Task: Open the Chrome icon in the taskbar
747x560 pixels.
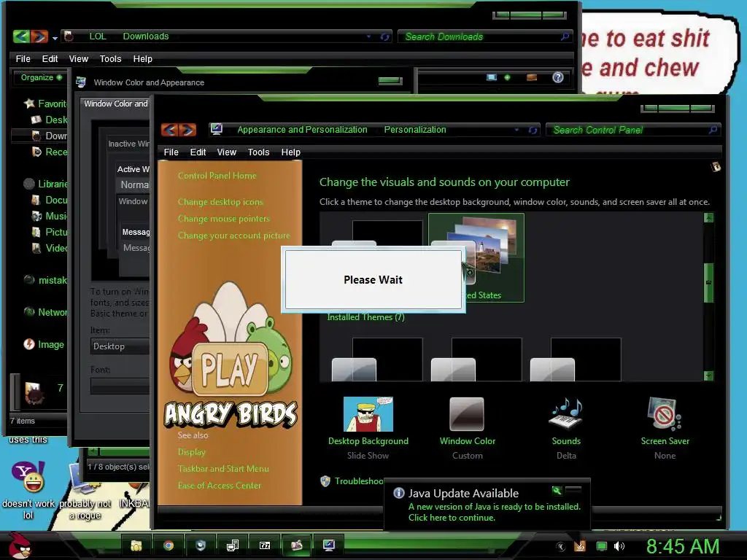Action: pyautogui.click(x=169, y=545)
